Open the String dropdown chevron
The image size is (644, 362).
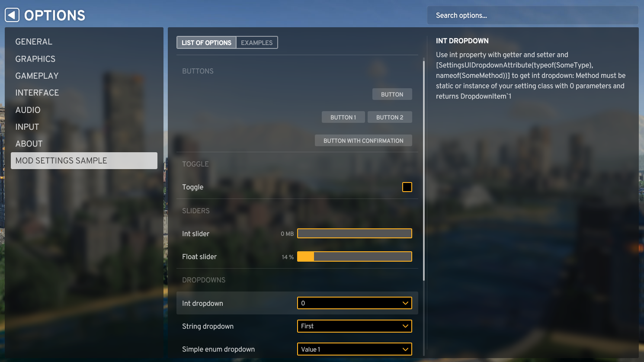coord(405,326)
